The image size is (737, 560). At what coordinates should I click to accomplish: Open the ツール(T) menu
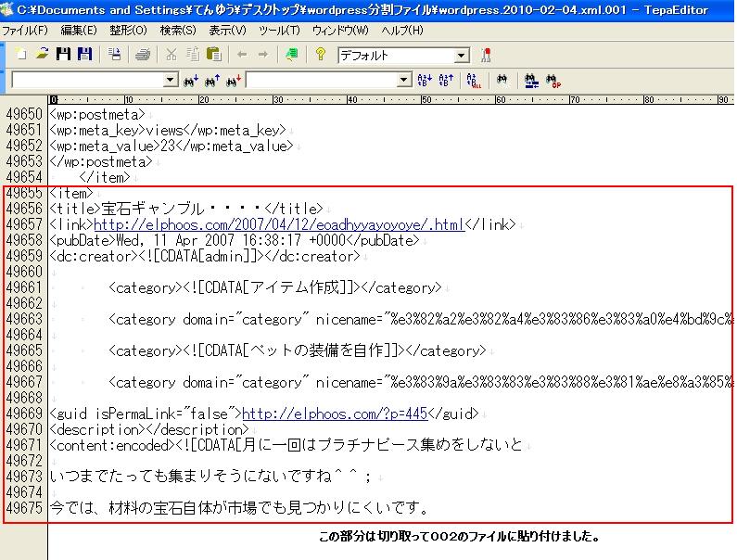[279, 31]
